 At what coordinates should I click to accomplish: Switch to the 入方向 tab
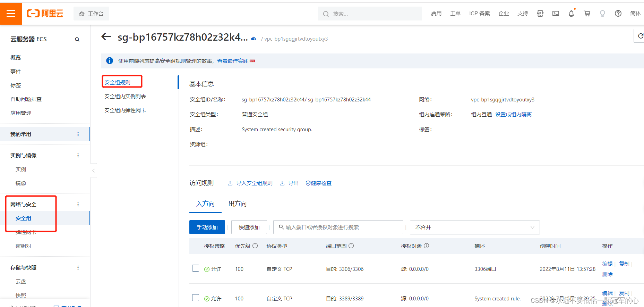[x=205, y=204]
